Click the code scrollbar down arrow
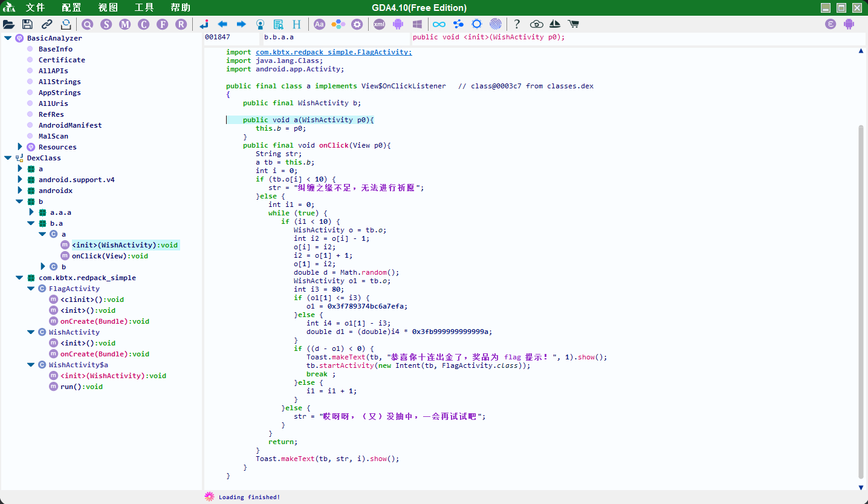868x504 pixels. 861,487
